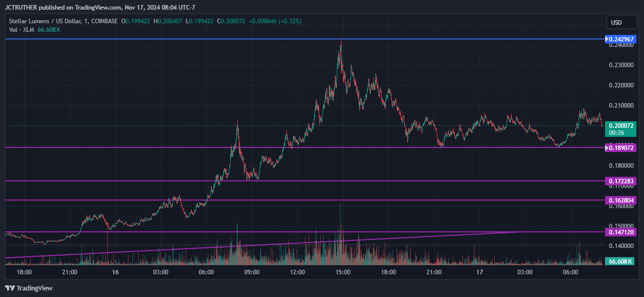
Task: Click the 16 date label on time axis
Action: pos(115,272)
